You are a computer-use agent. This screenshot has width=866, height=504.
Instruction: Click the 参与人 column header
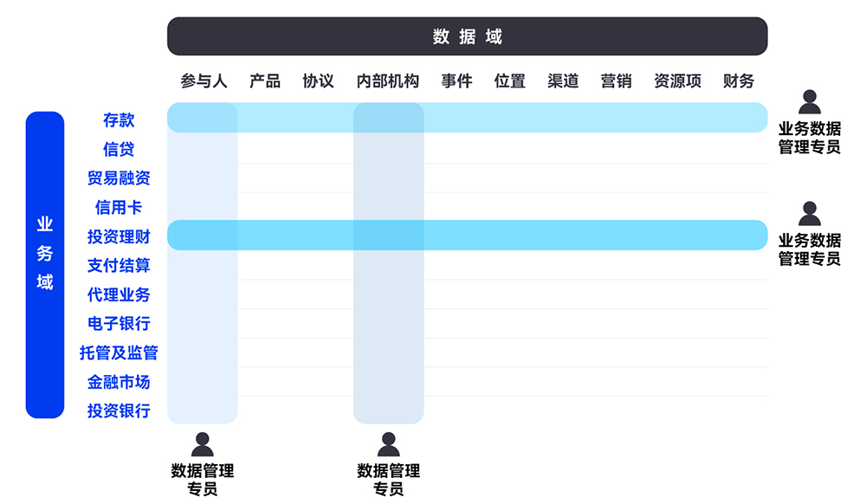click(204, 81)
